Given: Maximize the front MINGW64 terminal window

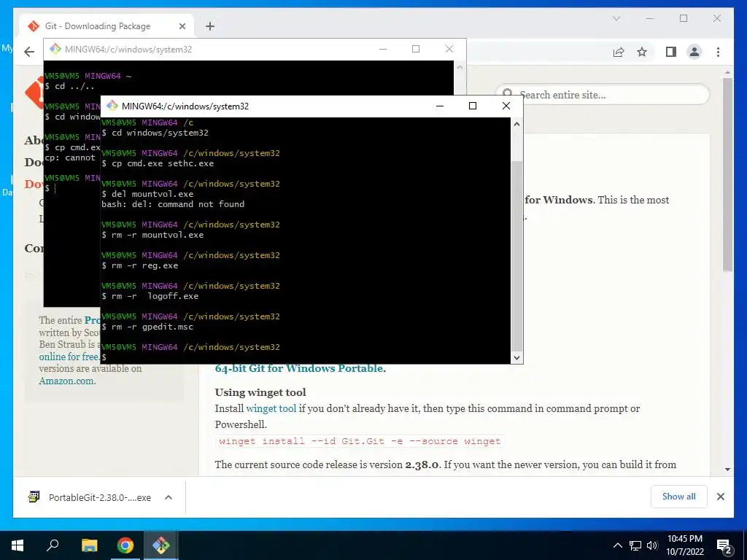Looking at the screenshot, I should click(x=473, y=106).
